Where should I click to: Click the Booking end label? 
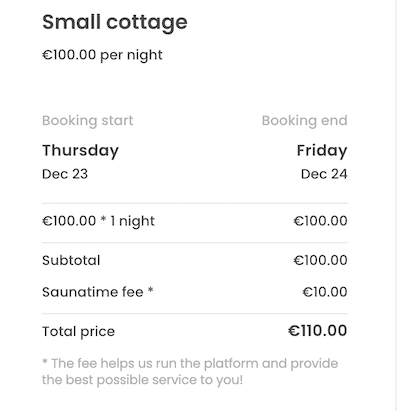(x=305, y=121)
